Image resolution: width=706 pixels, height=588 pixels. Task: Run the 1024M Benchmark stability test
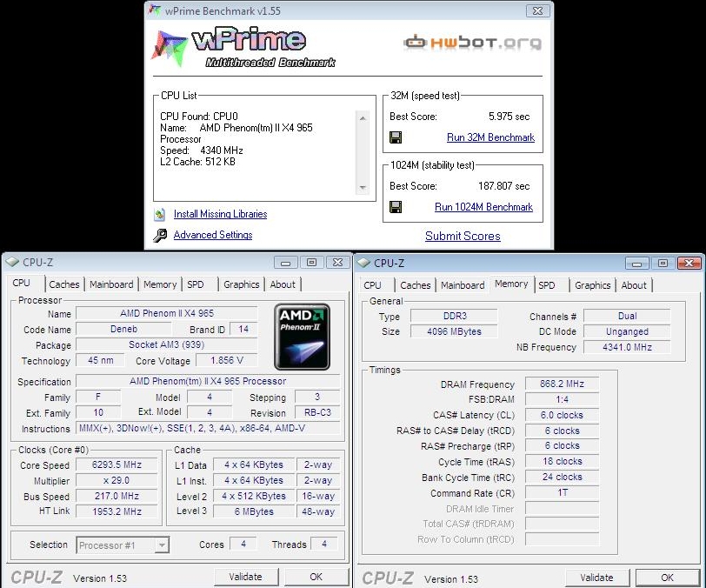coord(483,207)
